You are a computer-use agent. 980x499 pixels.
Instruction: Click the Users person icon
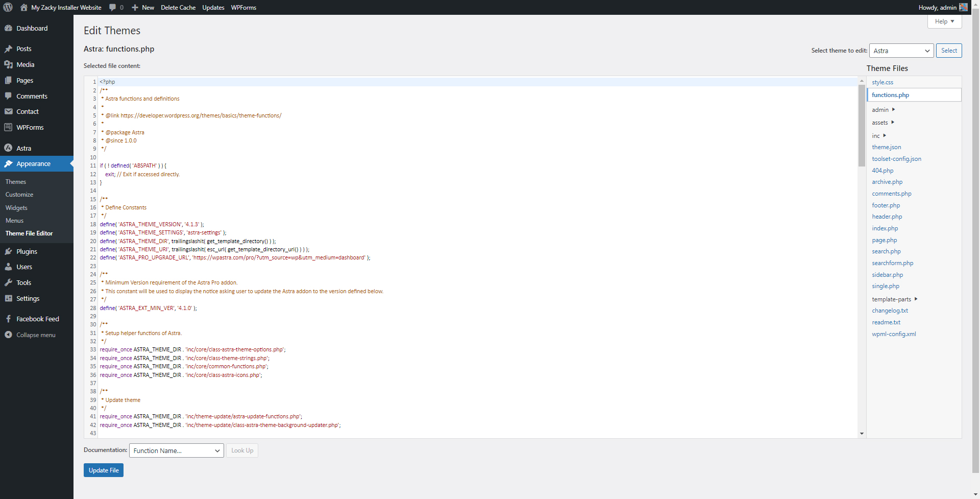click(x=8, y=267)
